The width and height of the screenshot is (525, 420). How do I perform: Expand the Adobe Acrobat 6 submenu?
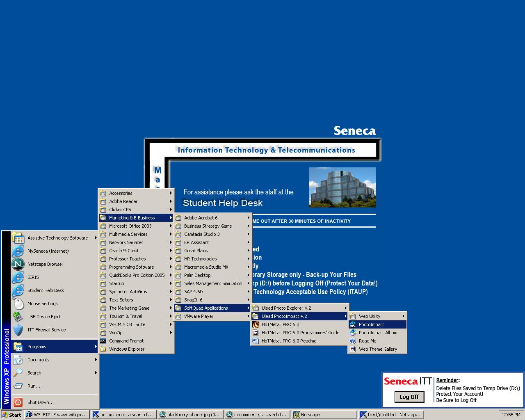212,218
